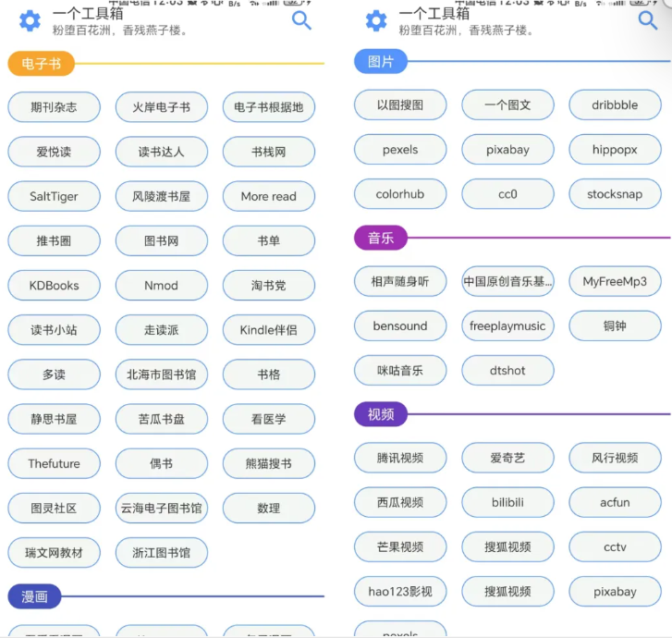The height and width of the screenshot is (638, 672).
Task: Tap 推书圈 button
Action: pos(54,240)
